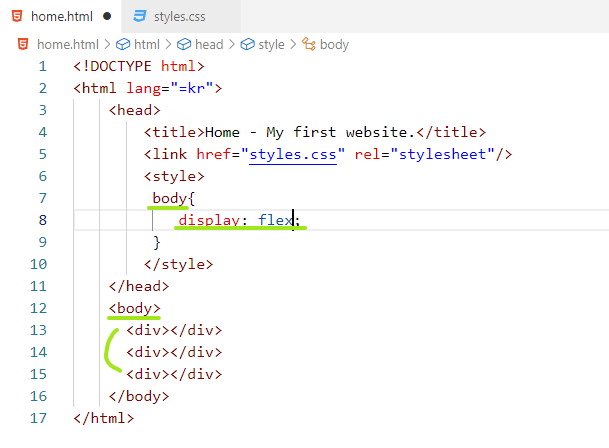
Task: Click the </body> closing tag
Action: coord(139,396)
